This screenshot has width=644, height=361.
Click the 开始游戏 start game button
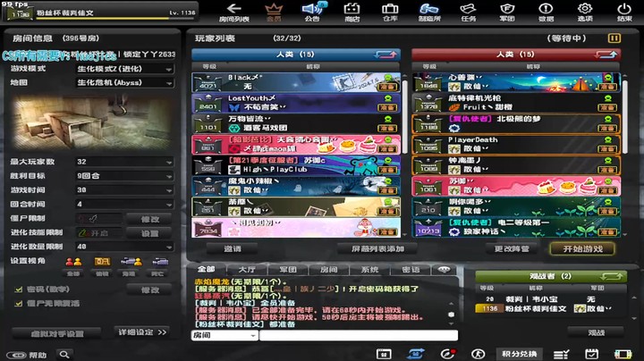(x=582, y=248)
